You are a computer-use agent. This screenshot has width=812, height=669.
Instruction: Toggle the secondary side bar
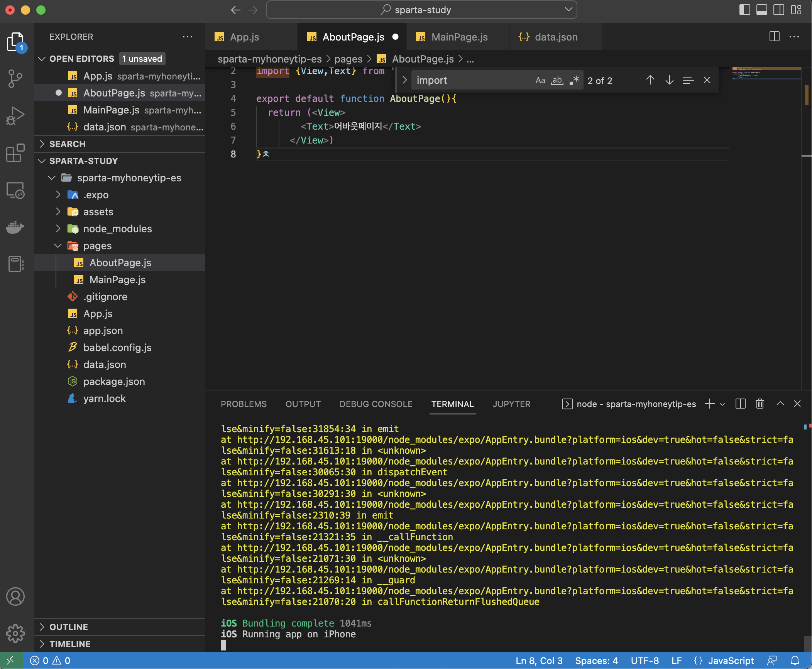click(x=779, y=10)
